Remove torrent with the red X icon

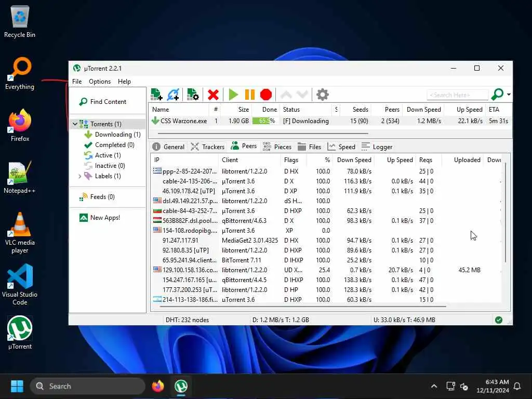[213, 95]
